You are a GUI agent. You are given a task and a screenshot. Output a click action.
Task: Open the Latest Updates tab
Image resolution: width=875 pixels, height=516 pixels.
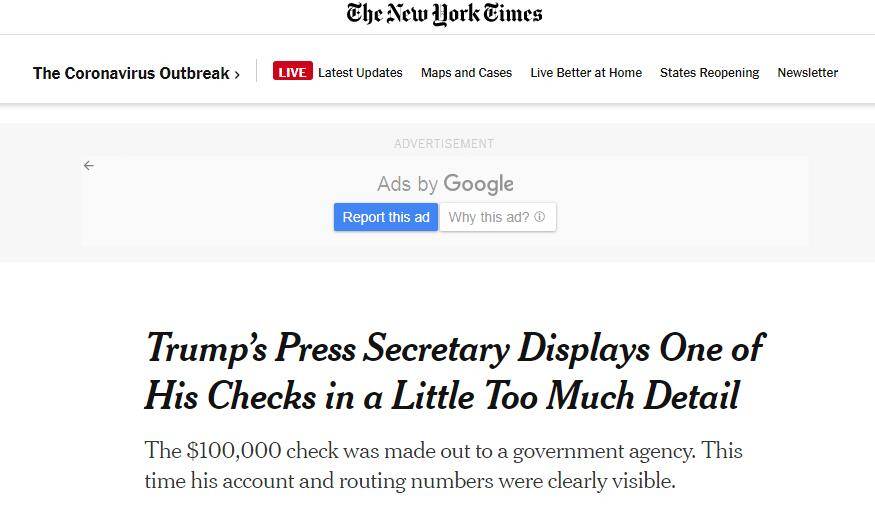[x=360, y=73]
